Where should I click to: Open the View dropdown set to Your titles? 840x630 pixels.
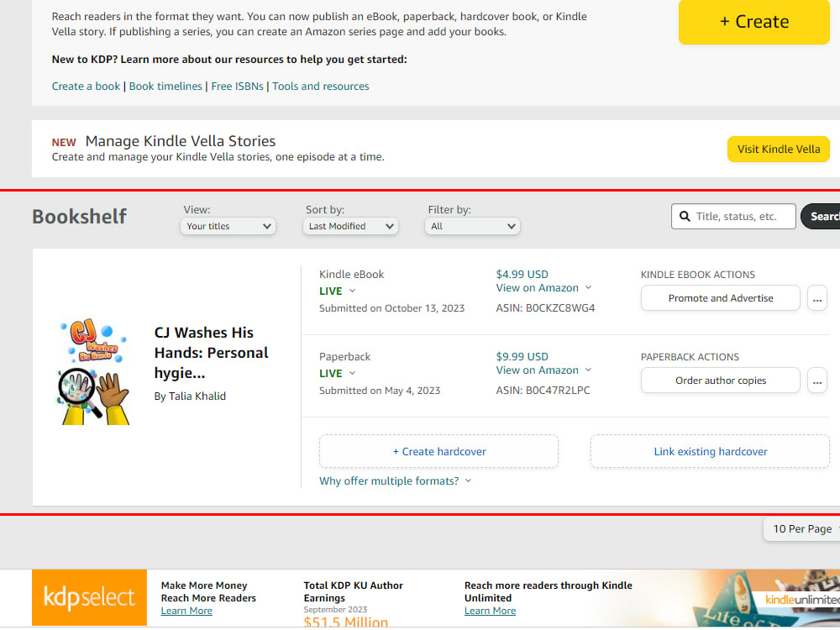(228, 226)
